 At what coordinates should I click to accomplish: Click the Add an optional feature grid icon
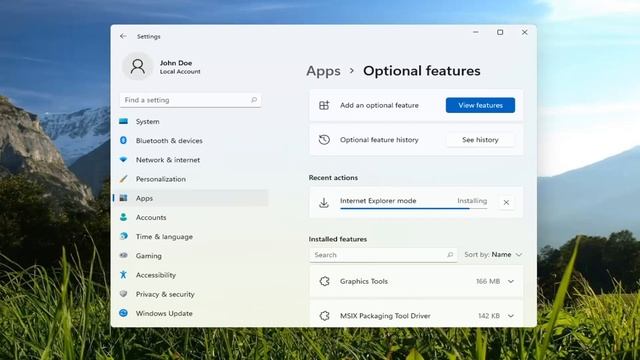324,105
